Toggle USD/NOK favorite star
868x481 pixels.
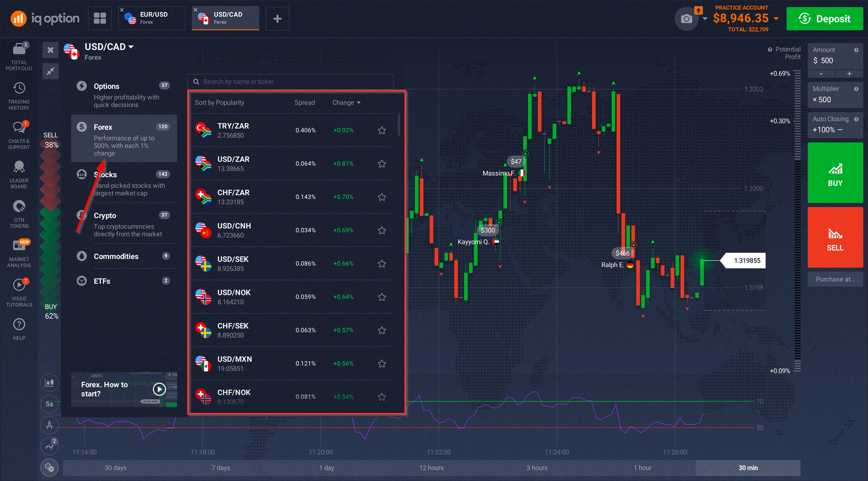pyautogui.click(x=382, y=297)
